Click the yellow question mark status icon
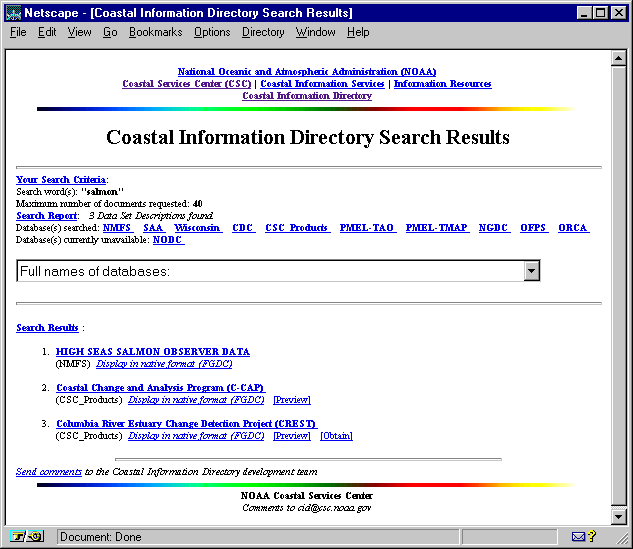The image size is (633, 549). [x=592, y=536]
